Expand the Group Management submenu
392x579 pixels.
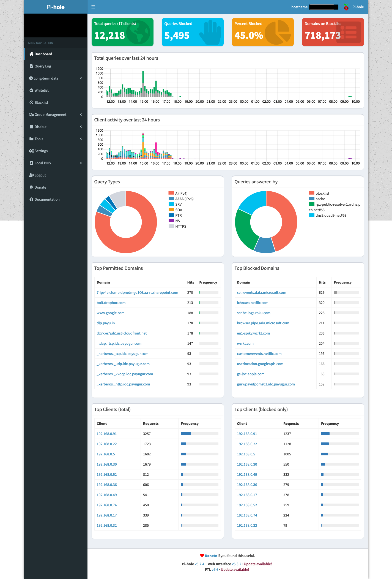coord(56,115)
